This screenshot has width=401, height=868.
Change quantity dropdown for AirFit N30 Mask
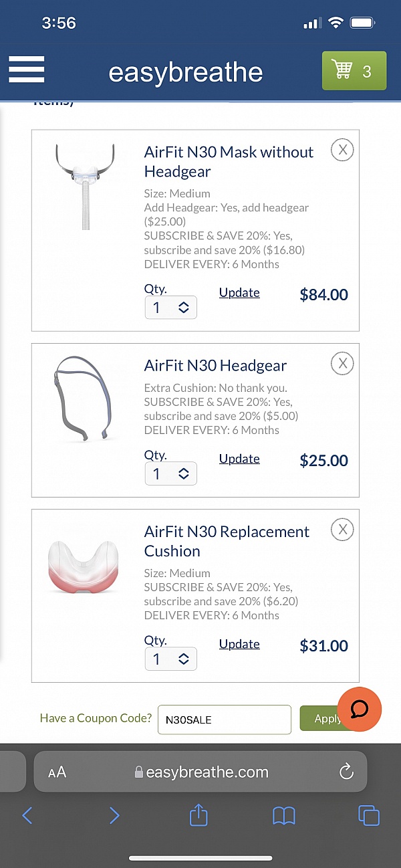170,308
